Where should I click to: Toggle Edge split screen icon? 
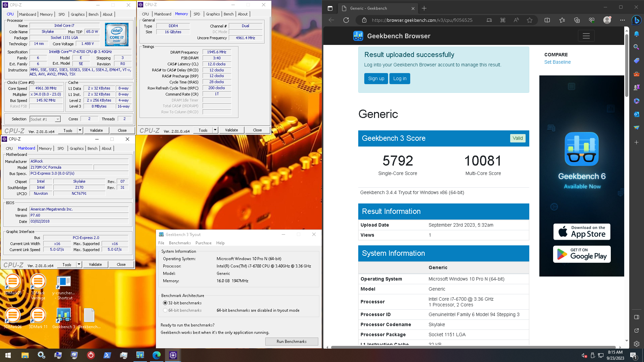[547, 20]
